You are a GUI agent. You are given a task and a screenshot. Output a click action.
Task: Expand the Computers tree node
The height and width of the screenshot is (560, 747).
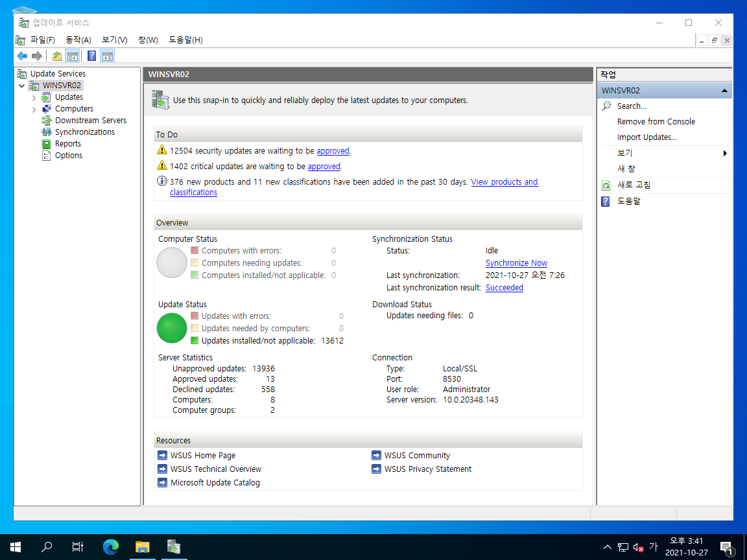pyautogui.click(x=34, y=110)
